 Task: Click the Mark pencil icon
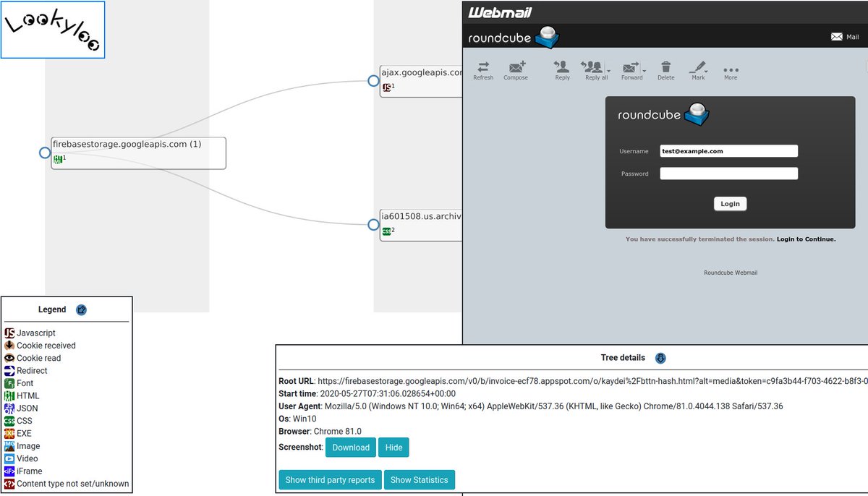click(x=697, y=67)
